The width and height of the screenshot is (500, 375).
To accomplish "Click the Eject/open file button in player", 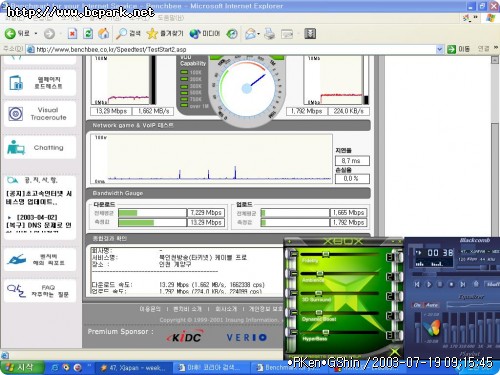I will (x=476, y=284).
